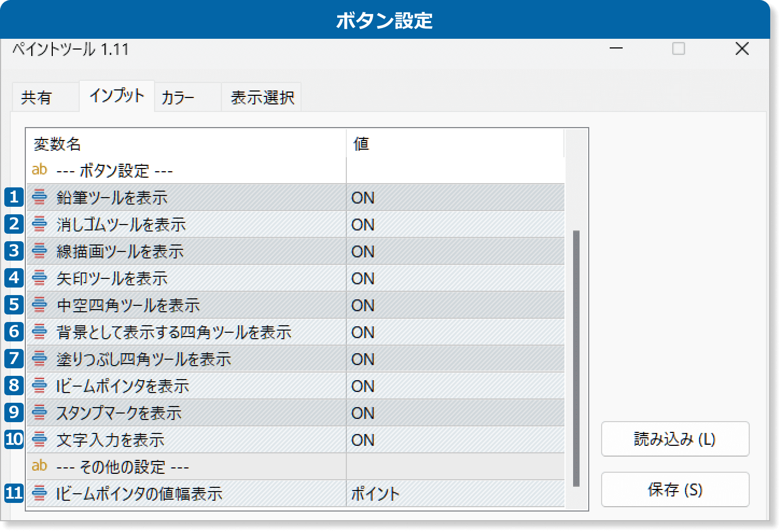Select the icon for スタンプマークを表示
Screen dimensions: 781x532
39,413
